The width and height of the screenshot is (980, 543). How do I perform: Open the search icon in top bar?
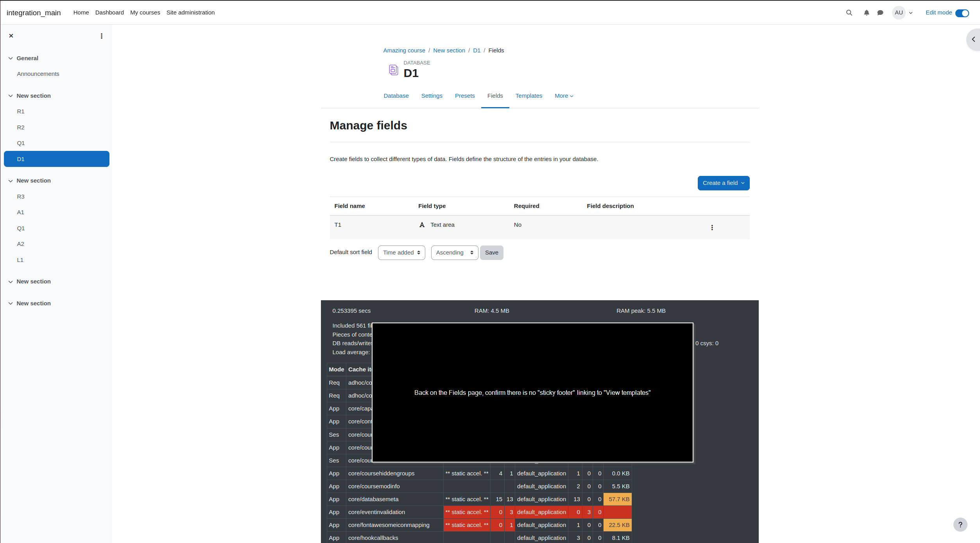point(849,13)
